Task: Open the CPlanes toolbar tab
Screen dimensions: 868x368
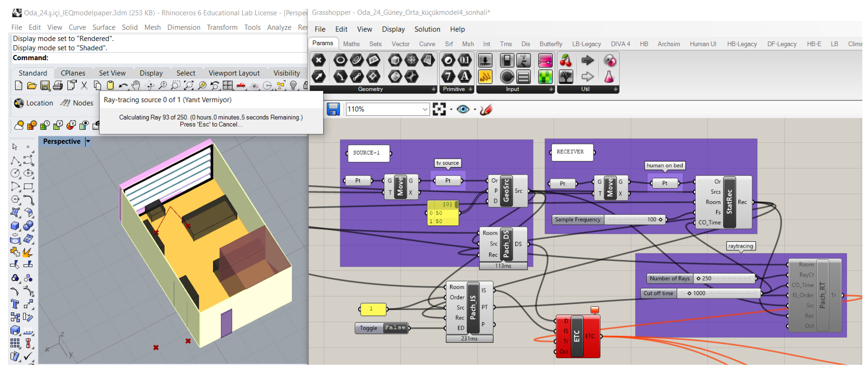Action: coord(73,73)
